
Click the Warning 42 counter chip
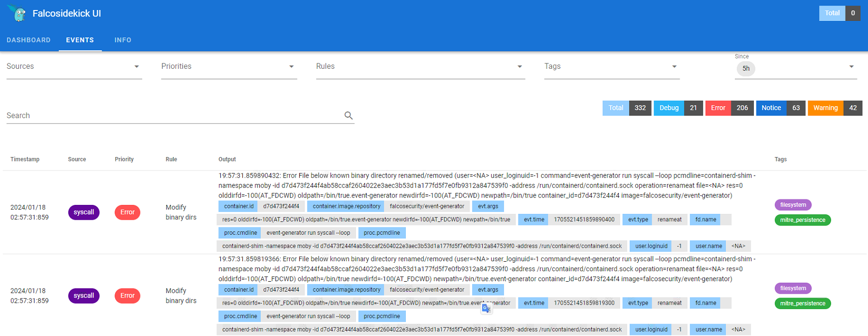point(835,108)
